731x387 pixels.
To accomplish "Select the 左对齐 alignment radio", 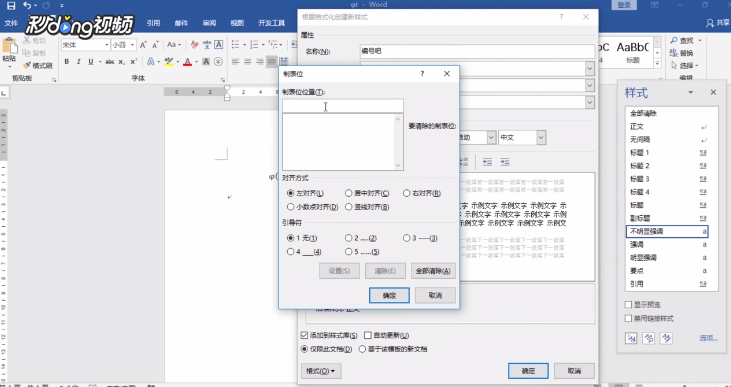I will click(x=290, y=193).
